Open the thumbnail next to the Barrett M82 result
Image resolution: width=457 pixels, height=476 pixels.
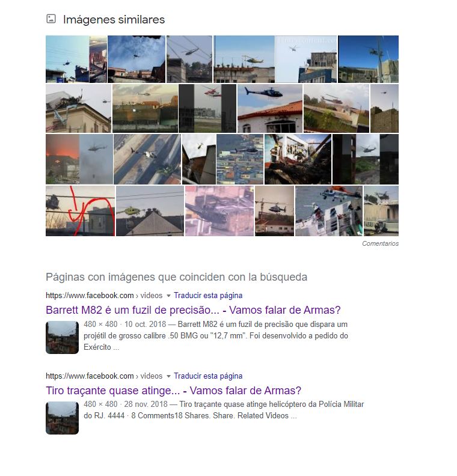[63, 337]
